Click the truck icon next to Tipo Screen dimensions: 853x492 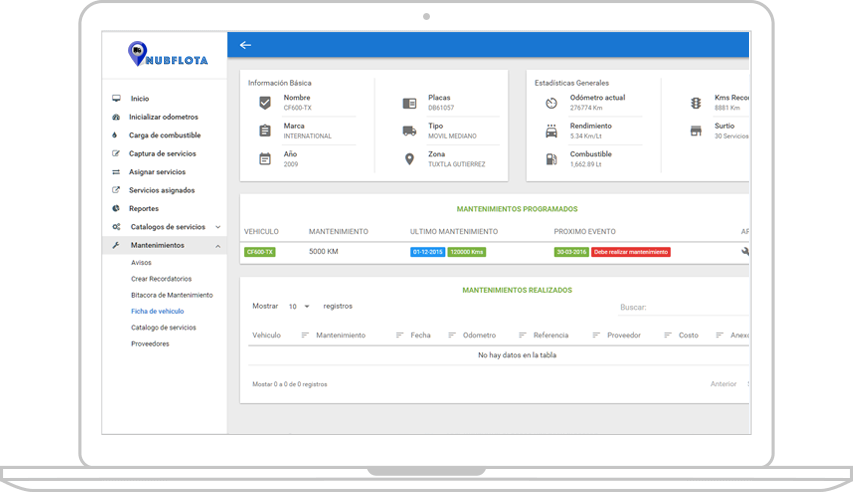409,131
